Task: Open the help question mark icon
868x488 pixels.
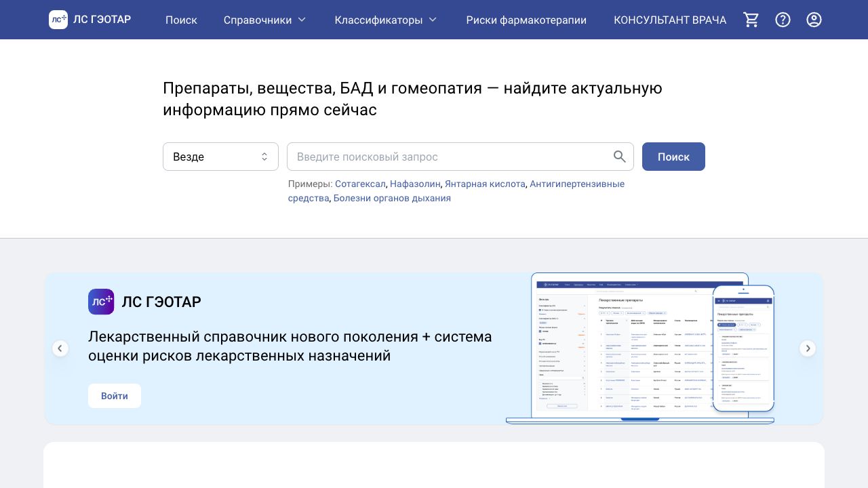Action: (783, 20)
